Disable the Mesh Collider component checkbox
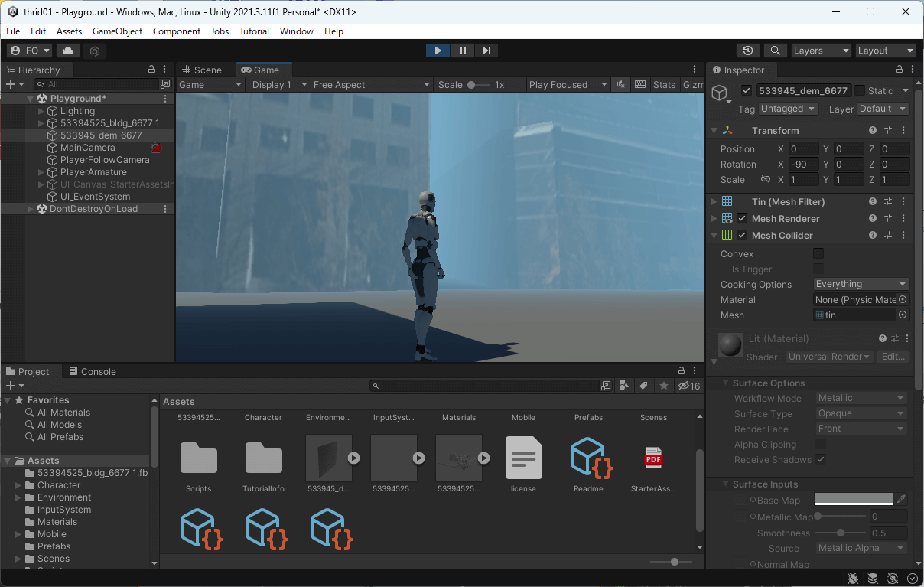 coord(742,236)
